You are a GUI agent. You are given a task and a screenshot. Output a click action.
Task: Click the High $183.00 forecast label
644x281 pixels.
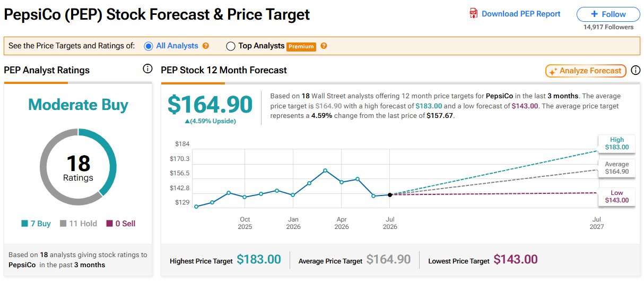tap(616, 143)
